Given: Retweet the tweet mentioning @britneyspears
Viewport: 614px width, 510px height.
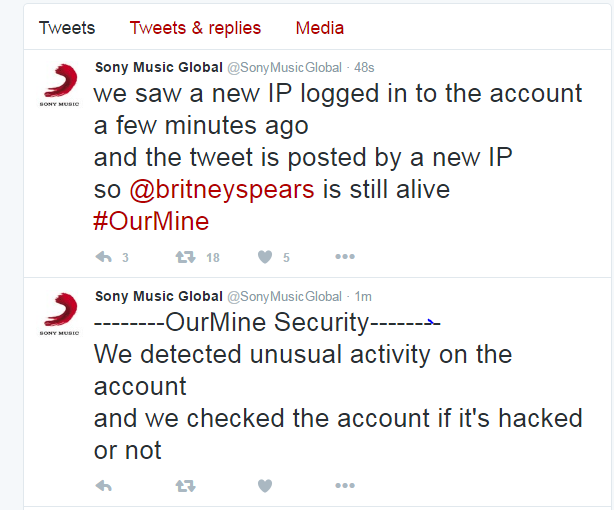Looking at the screenshot, I should tap(185, 257).
